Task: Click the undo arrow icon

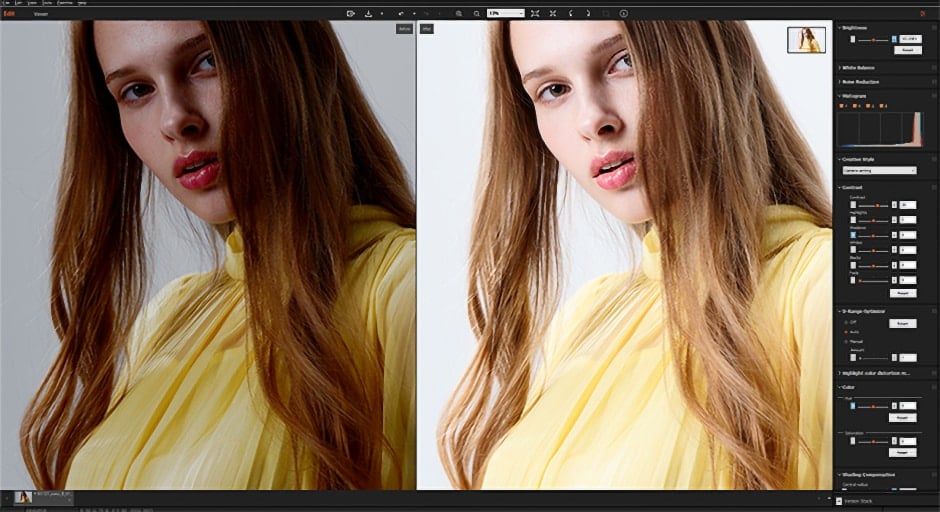Action: point(401,13)
